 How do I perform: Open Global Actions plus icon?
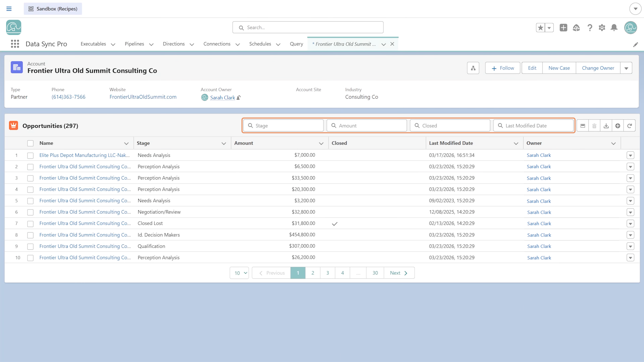(563, 28)
